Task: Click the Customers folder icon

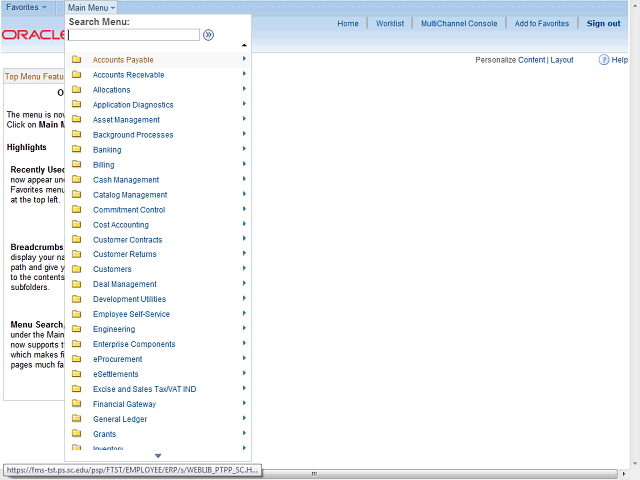Action: (76, 269)
